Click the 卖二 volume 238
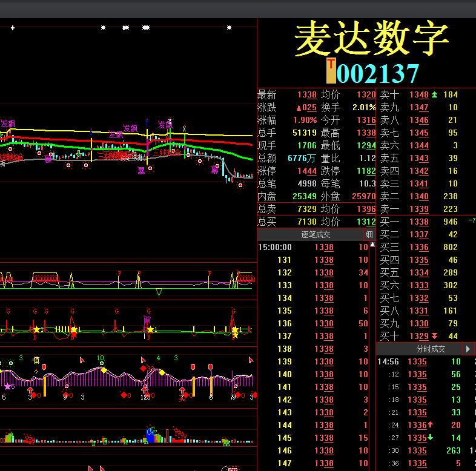The height and width of the screenshot is (471, 476). 451,196
